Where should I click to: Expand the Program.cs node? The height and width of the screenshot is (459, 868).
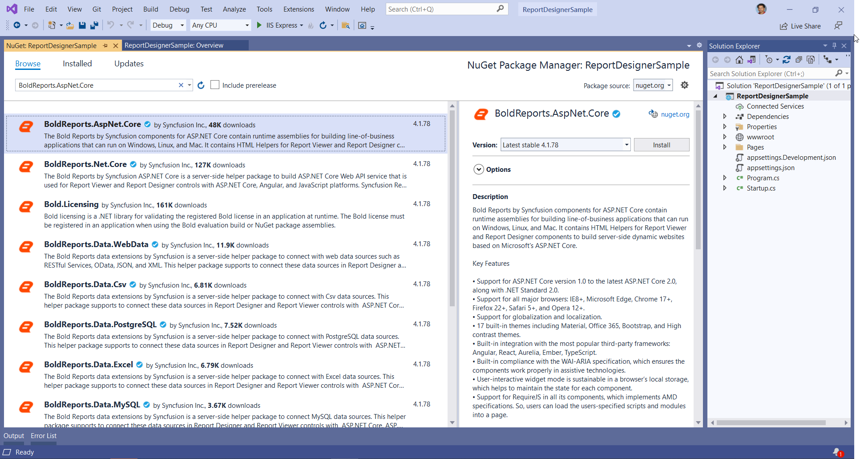pyautogui.click(x=725, y=178)
